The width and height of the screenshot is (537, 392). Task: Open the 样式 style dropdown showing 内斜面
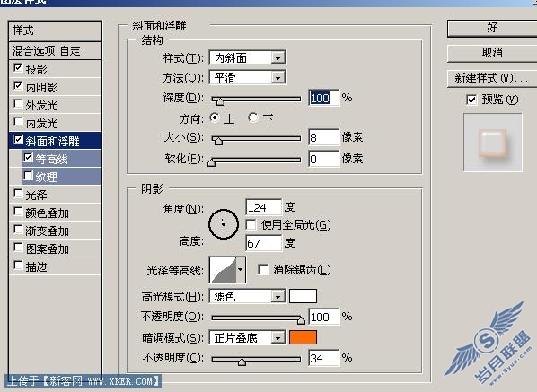click(x=247, y=57)
